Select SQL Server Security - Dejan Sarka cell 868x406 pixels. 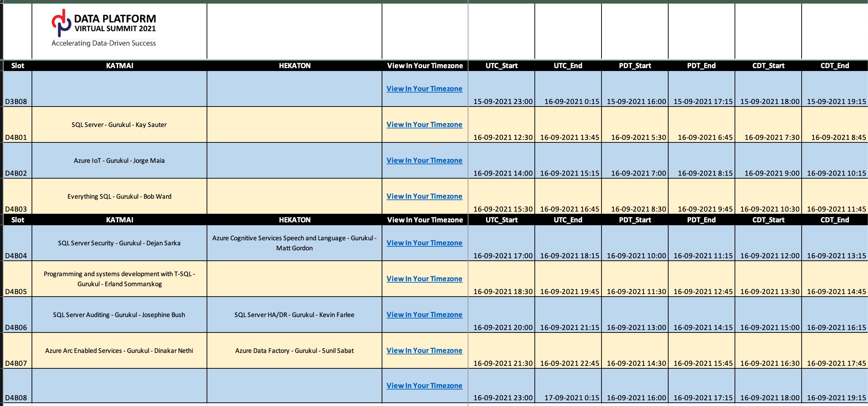tap(119, 243)
